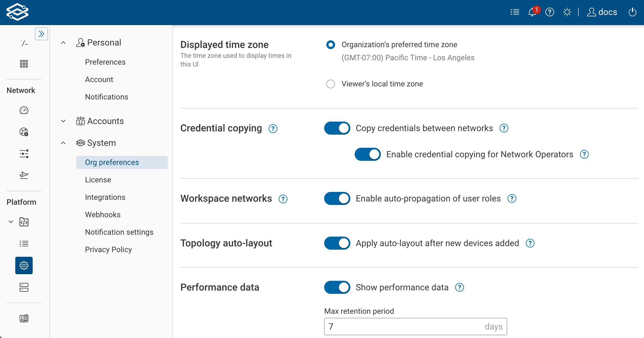
Task: Click the Performance data heading
Action: tap(220, 287)
